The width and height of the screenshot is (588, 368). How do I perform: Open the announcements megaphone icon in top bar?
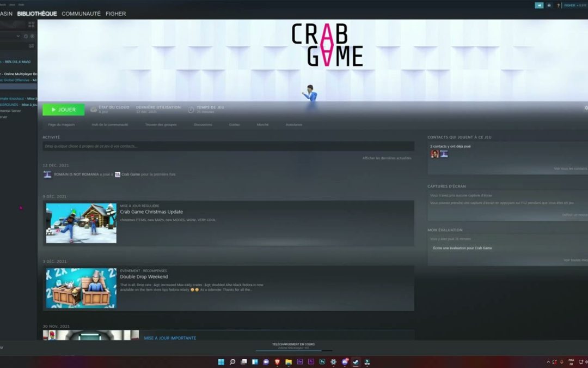coord(539,5)
